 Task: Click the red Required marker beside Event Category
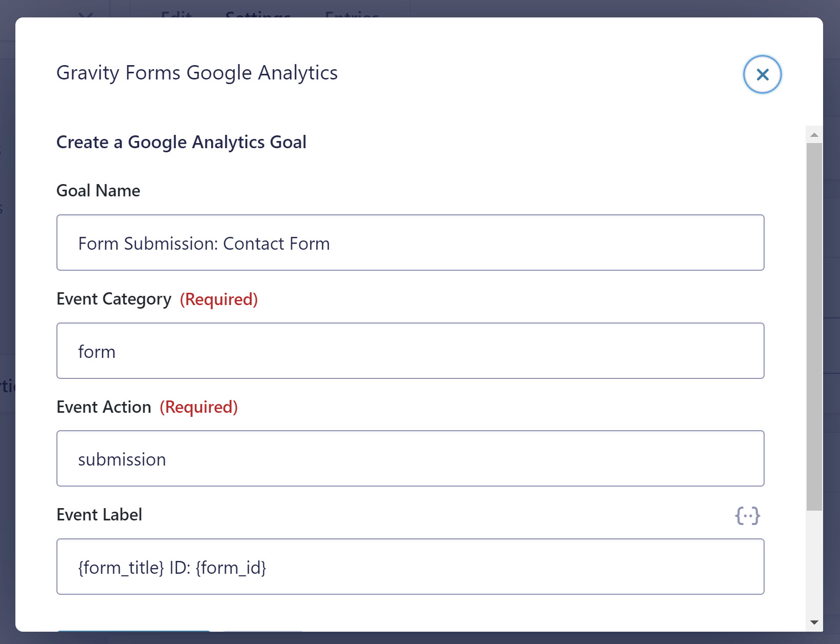pos(219,299)
